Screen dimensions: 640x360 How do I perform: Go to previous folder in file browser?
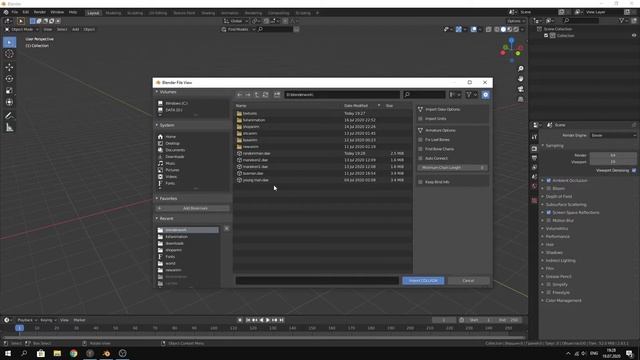240,95
